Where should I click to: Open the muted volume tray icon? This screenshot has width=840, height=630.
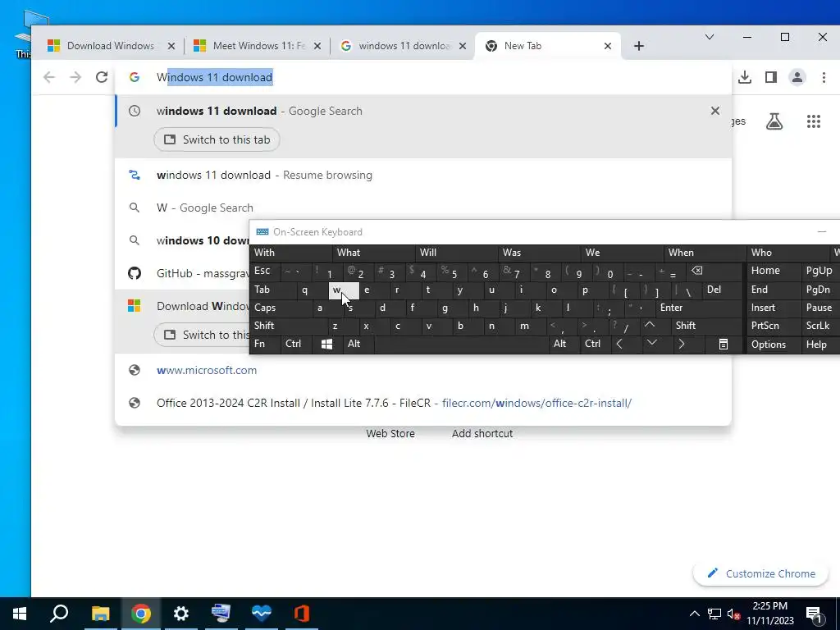[733, 614]
